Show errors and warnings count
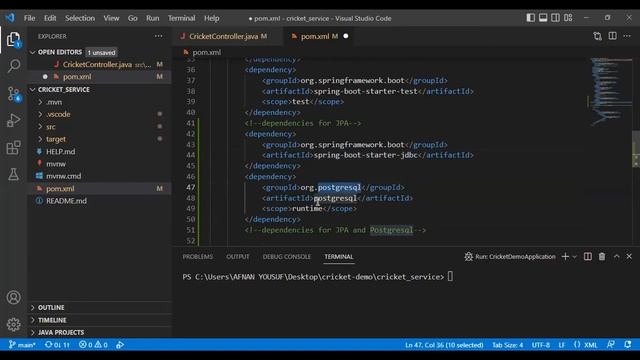 [93, 345]
